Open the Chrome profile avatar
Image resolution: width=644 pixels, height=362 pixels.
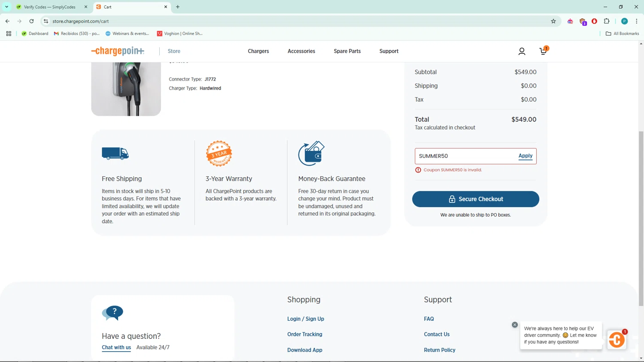(x=624, y=21)
